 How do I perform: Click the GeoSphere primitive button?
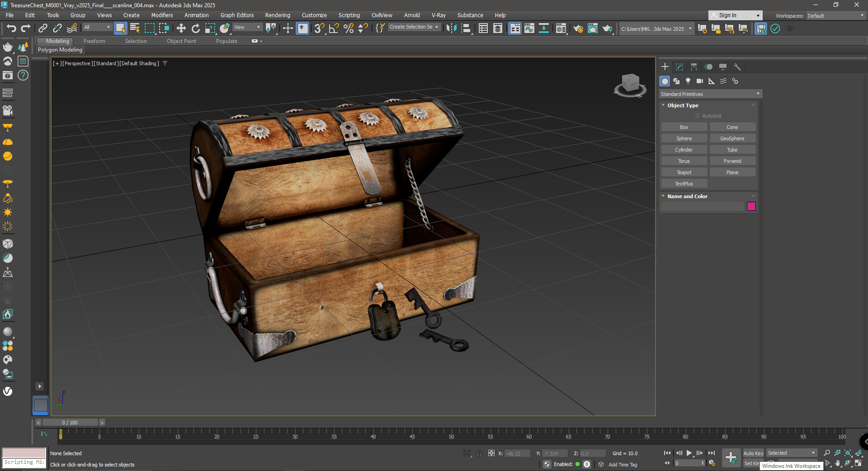[732, 138]
